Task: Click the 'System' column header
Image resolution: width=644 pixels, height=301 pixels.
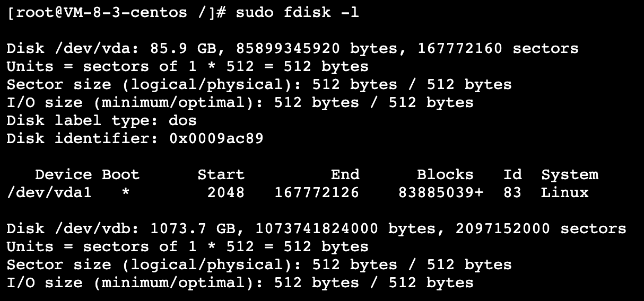Action: [570, 174]
